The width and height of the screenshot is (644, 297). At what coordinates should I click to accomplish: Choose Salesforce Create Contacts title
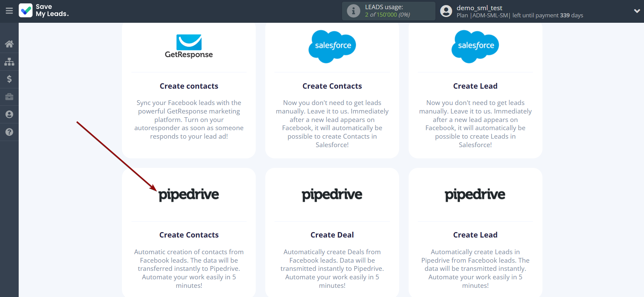[332, 86]
